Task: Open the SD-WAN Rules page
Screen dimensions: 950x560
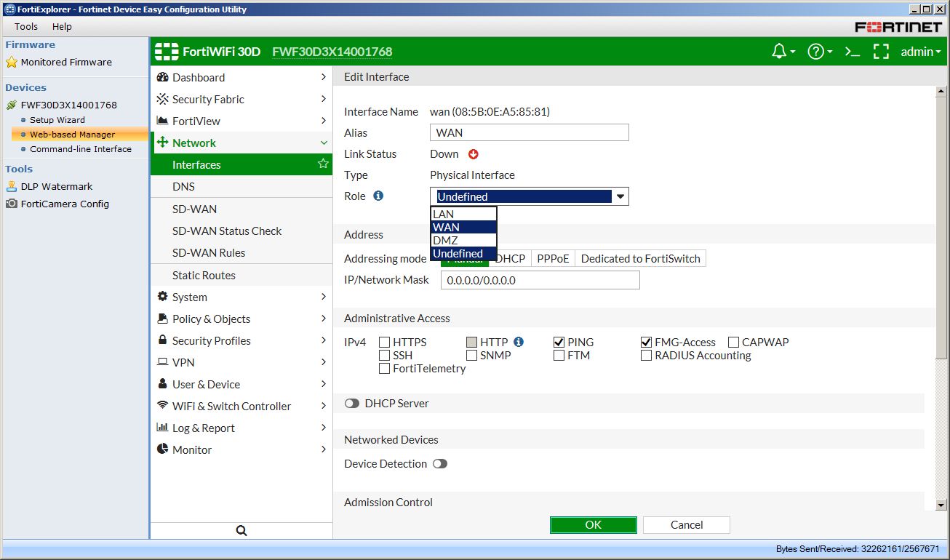Action: [209, 253]
